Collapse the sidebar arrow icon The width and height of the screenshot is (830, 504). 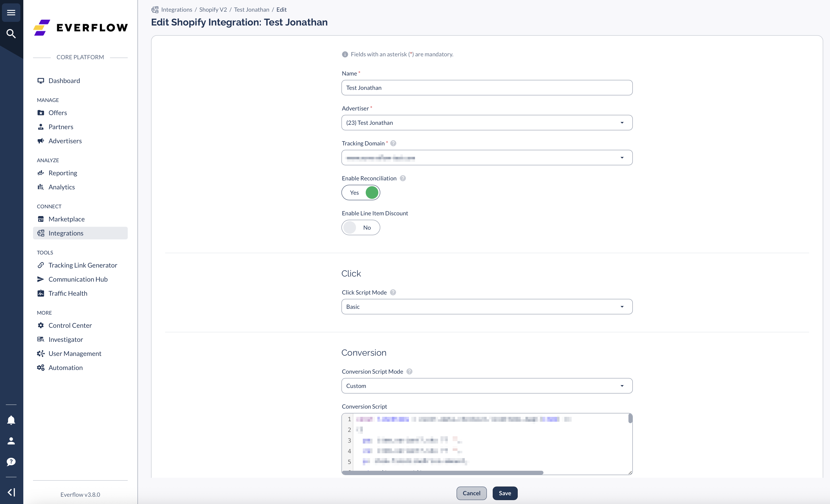point(11,492)
